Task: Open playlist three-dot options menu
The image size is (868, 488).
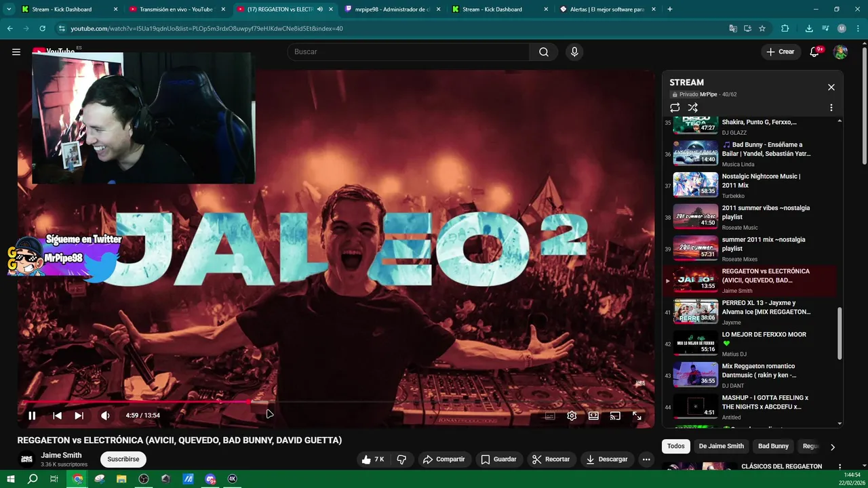Action: click(831, 108)
